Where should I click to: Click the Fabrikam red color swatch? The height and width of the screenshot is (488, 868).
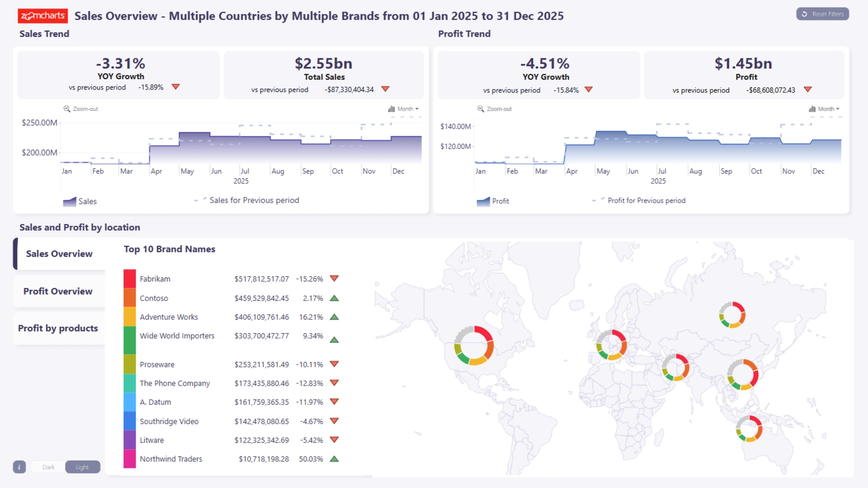coord(130,279)
